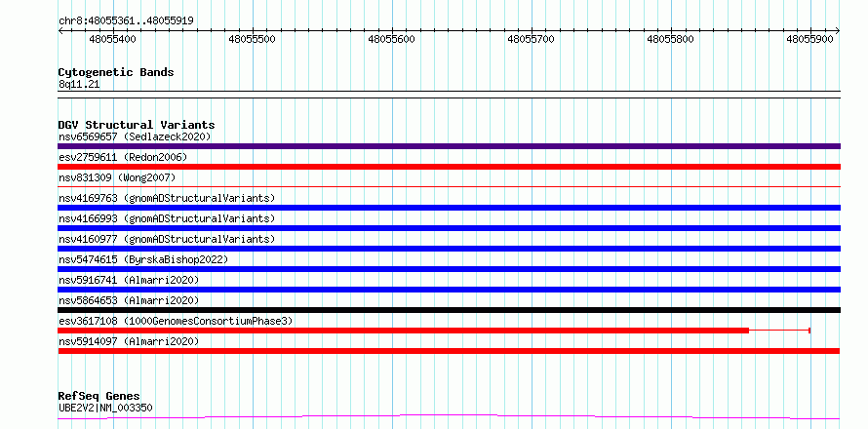The image size is (868, 429).
Task: Click the blue nsv5474615 variant bar
Action: point(449,269)
